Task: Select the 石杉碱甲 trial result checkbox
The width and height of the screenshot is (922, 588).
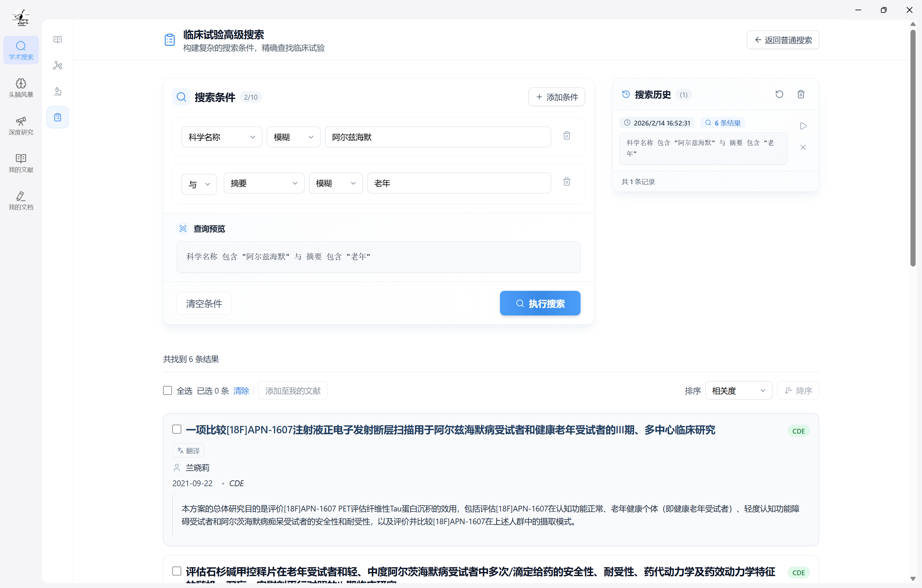Action: [x=176, y=571]
